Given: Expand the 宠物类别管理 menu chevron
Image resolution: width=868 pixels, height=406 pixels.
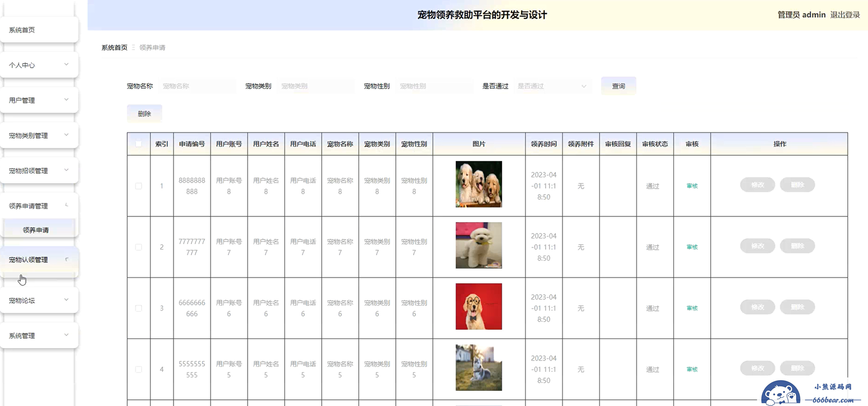Looking at the screenshot, I should (x=66, y=135).
